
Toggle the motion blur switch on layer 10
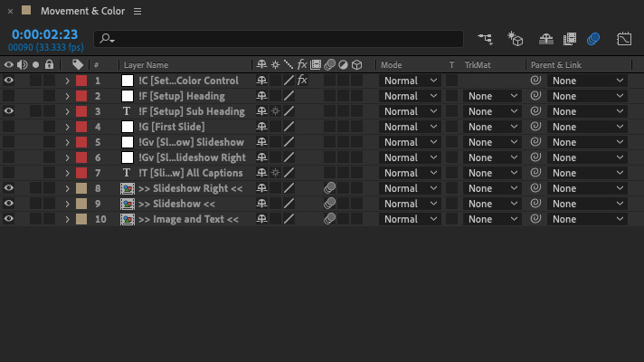coord(329,219)
